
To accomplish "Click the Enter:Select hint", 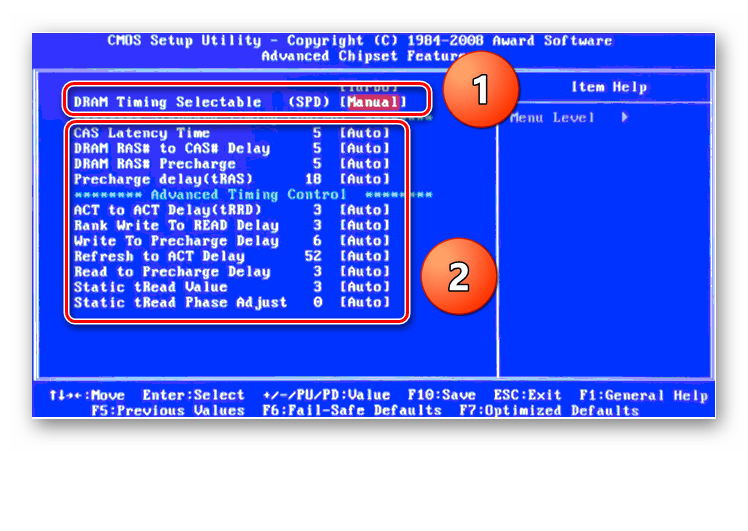I will tap(193, 395).
